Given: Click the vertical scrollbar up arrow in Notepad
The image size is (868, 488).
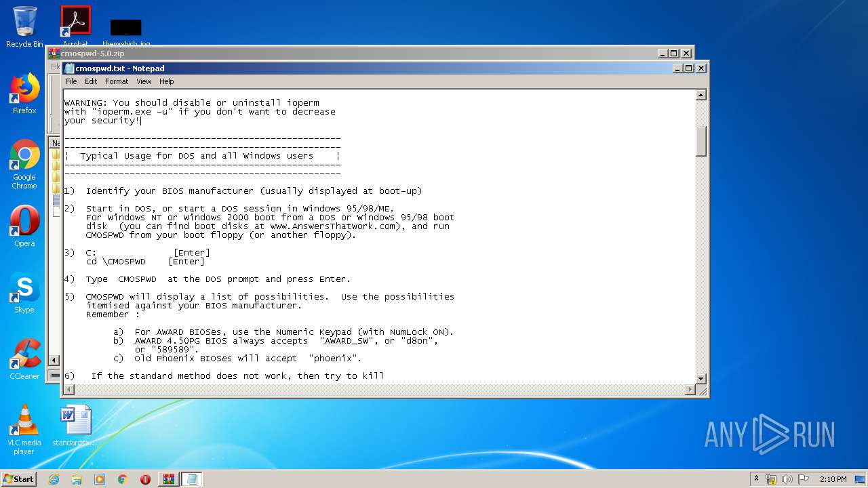Looking at the screenshot, I should (x=701, y=96).
